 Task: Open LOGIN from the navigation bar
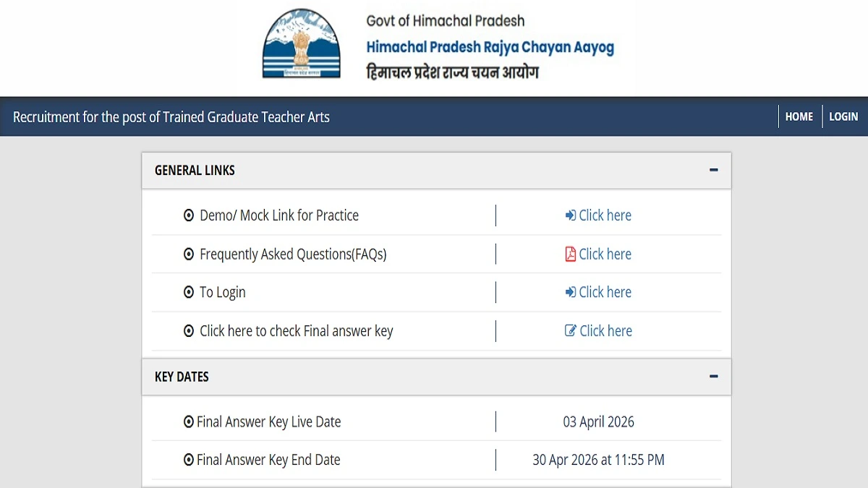click(843, 116)
